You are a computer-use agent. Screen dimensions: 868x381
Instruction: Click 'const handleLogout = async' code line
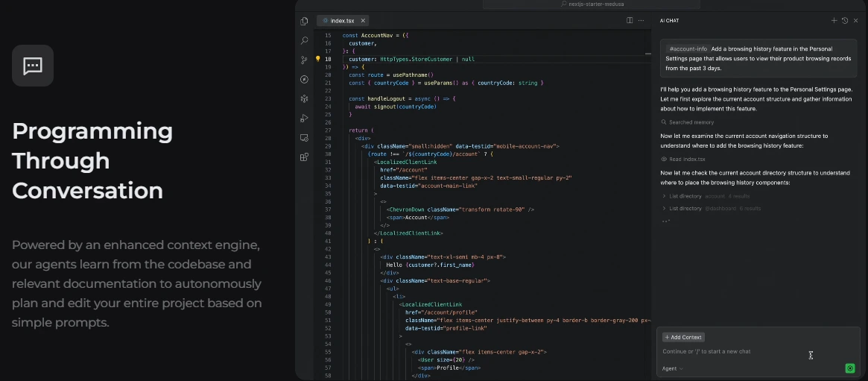402,98
